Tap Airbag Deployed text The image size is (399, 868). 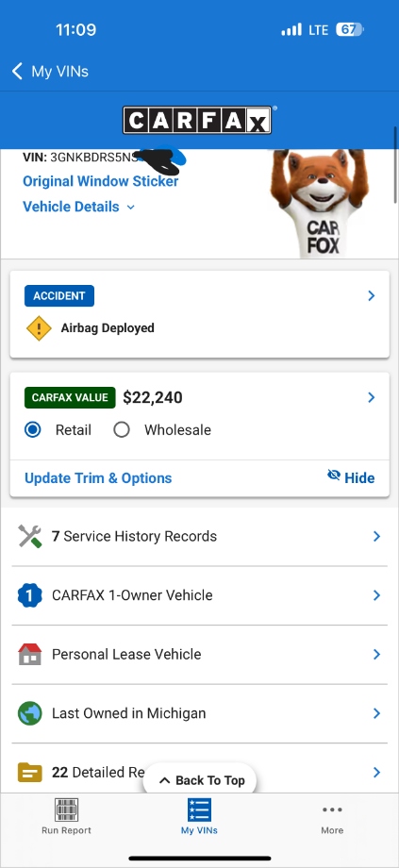coord(108,328)
